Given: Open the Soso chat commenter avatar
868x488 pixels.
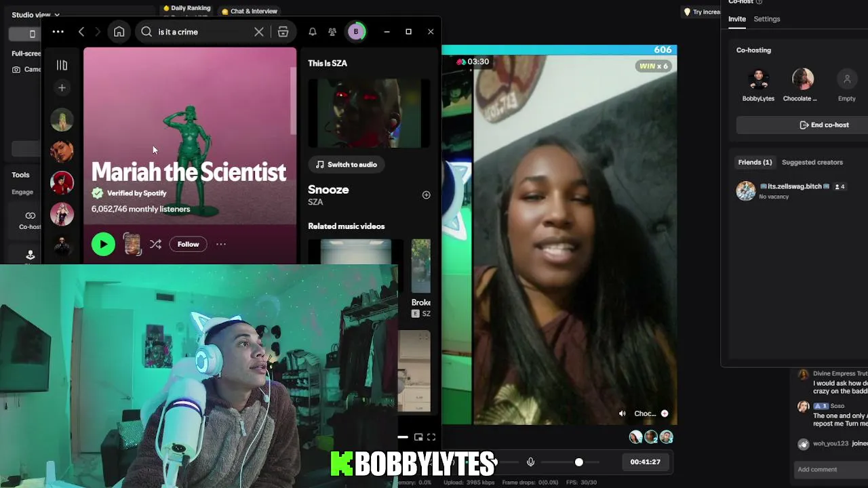Looking at the screenshot, I should click(803, 407).
